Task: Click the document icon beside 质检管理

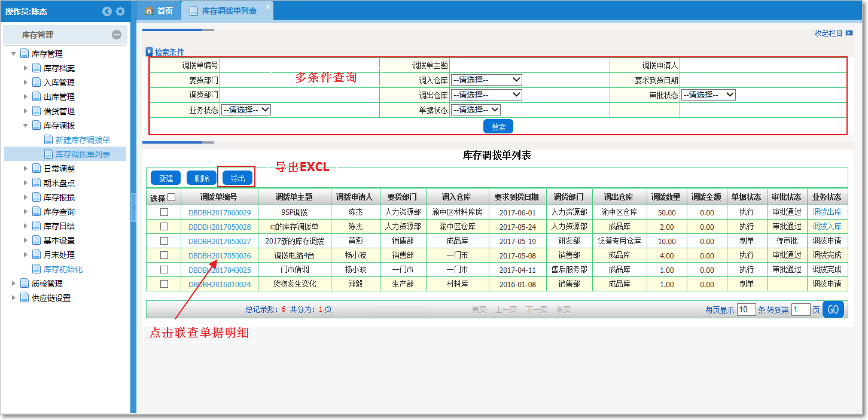Action: click(25, 284)
